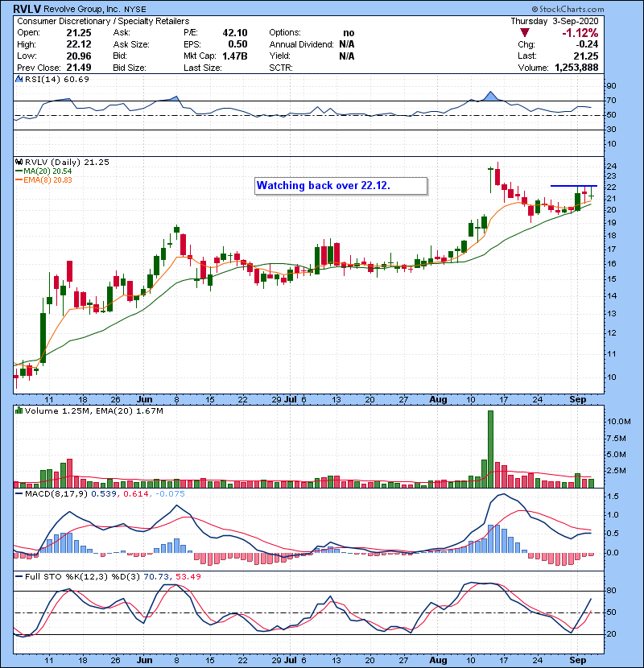
Task: Click the blue resistance line near 22
Action: pos(574,186)
